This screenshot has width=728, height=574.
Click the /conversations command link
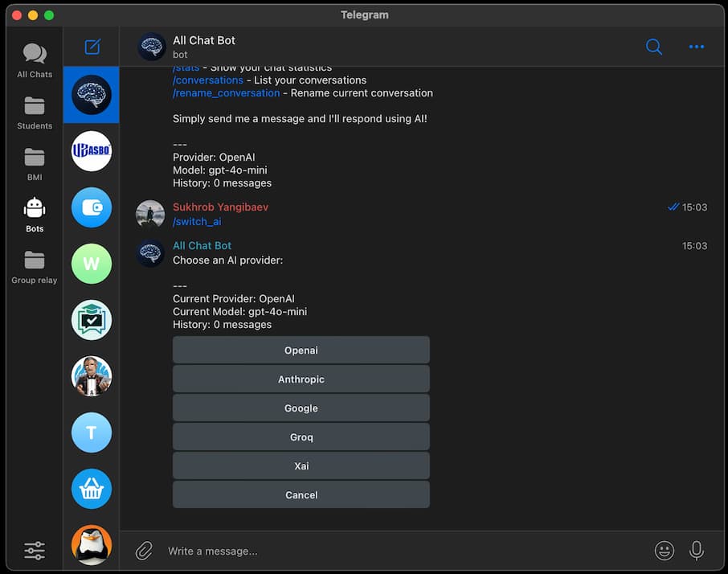(208, 80)
